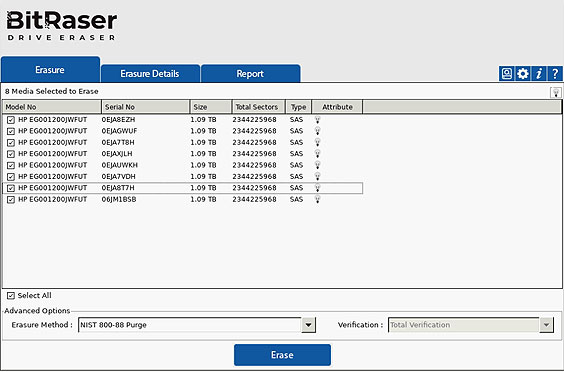The height and width of the screenshot is (372, 564).
Task: Sort by Size column header
Action: click(211, 107)
